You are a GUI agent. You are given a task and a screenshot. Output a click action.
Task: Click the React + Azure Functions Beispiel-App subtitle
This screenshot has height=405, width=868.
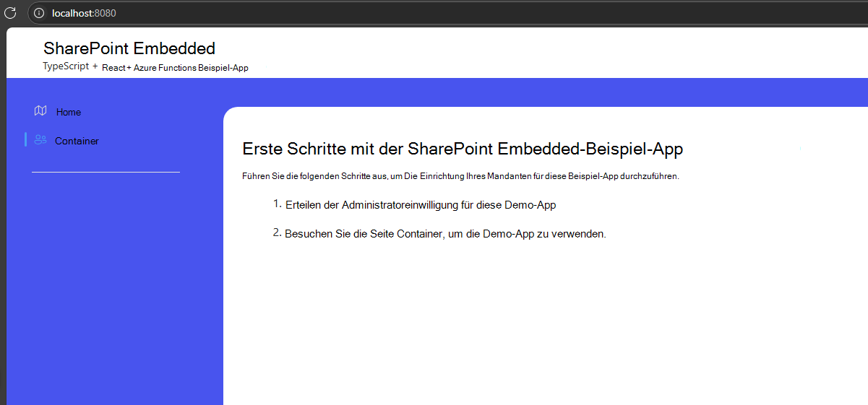coord(175,67)
